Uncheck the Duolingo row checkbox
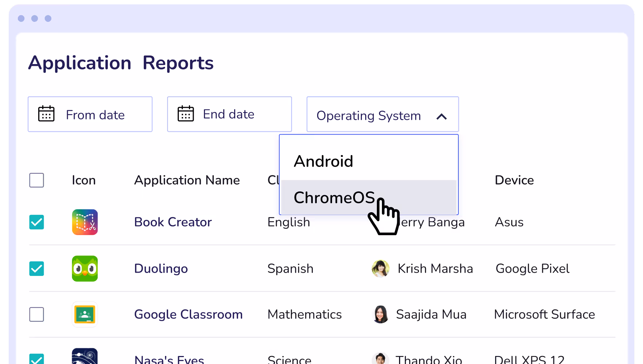 point(36,269)
